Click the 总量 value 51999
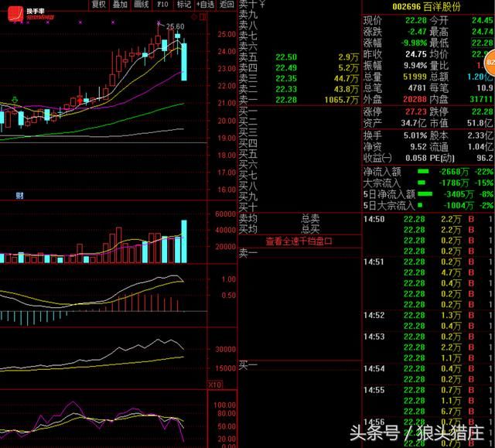Image resolution: width=495 pixels, height=448 pixels. tap(415, 77)
